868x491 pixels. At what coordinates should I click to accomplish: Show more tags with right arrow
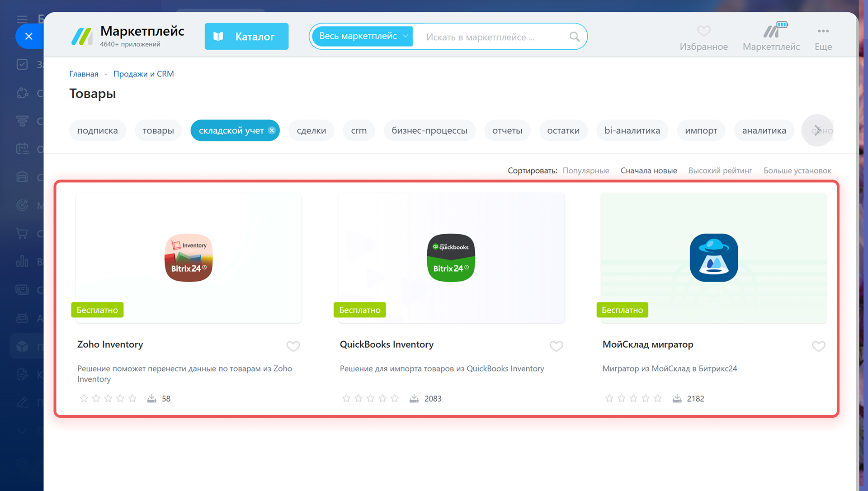(817, 130)
